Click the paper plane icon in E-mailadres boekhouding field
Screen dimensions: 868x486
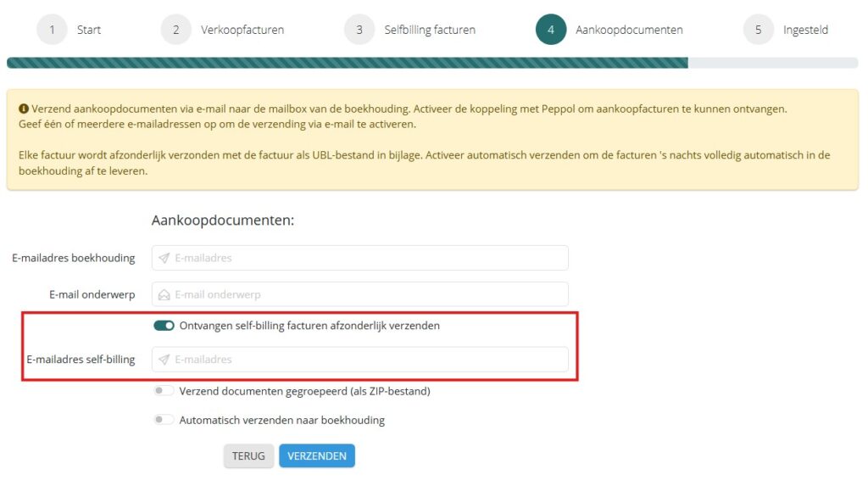[164, 258]
